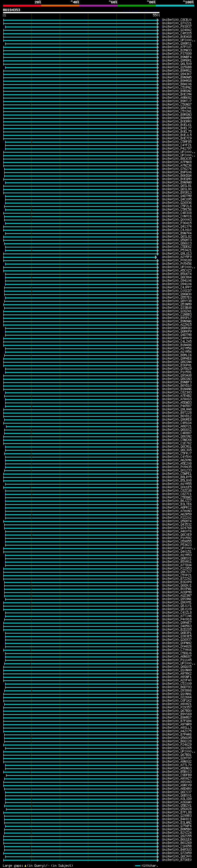Image resolution: width=197 pixels, height=868 pixels.
Task: Click the alignment bar for UniRef100_B0ELK1
Action: click(81, 125)
